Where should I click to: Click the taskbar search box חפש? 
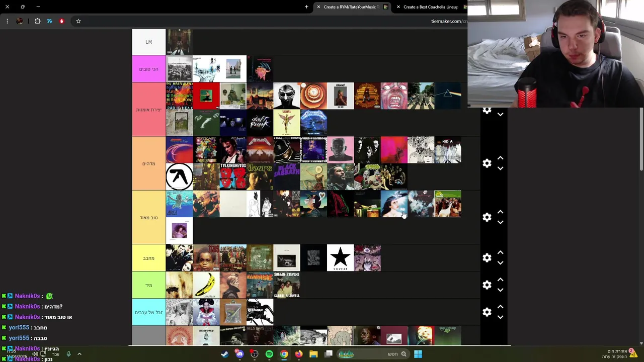point(373,354)
